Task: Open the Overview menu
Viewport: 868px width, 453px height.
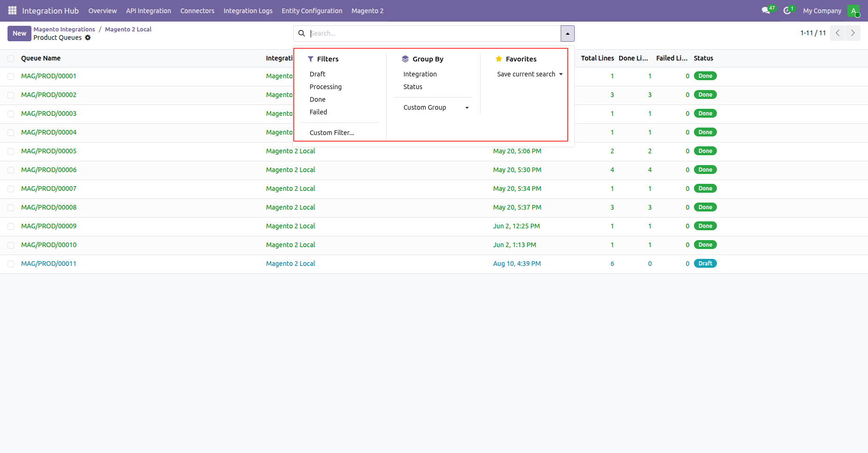Action: click(x=103, y=11)
